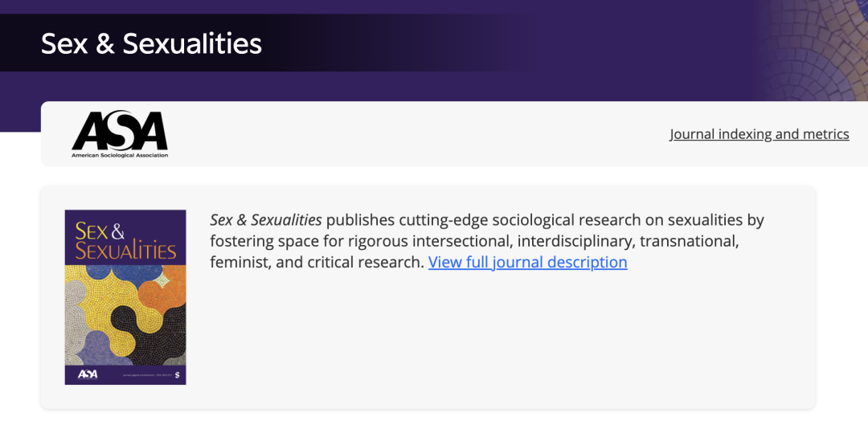
Task: Click the yellow Sex & title on the cover
Action: 100,231
